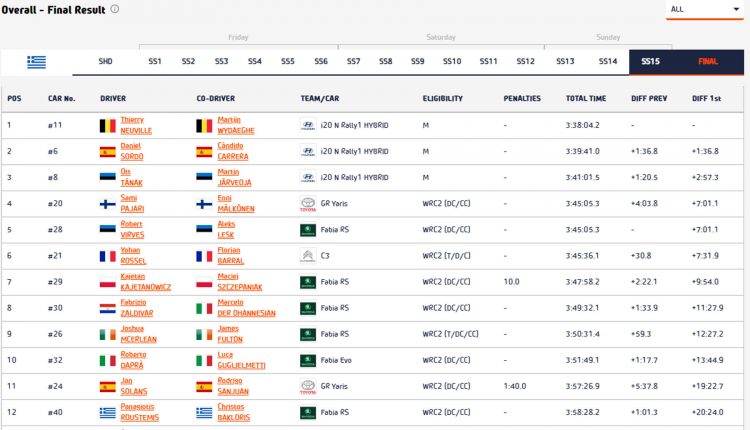
Task: Open driver Kajetan Kajetanowicz's link
Action: click(x=145, y=282)
